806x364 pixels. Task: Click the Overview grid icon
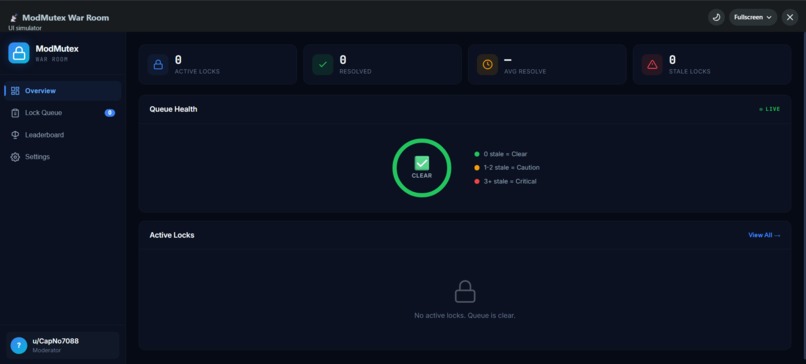[x=15, y=91]
